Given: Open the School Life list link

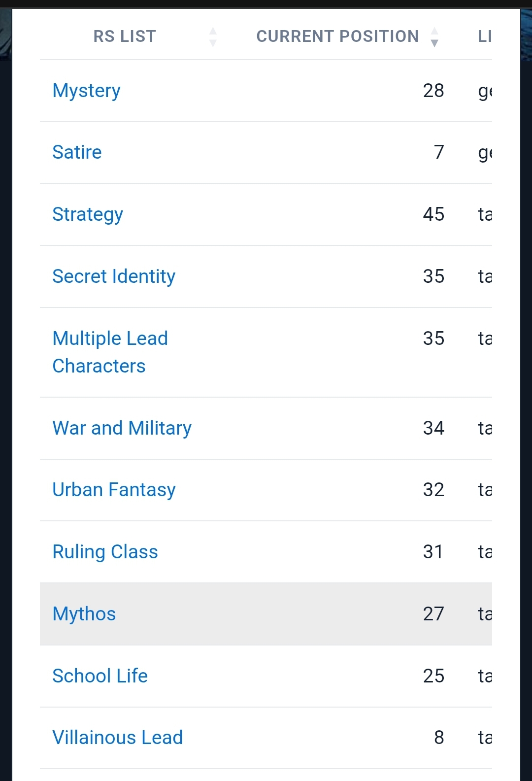Looking at the screenshot, I should pos(100,676).
